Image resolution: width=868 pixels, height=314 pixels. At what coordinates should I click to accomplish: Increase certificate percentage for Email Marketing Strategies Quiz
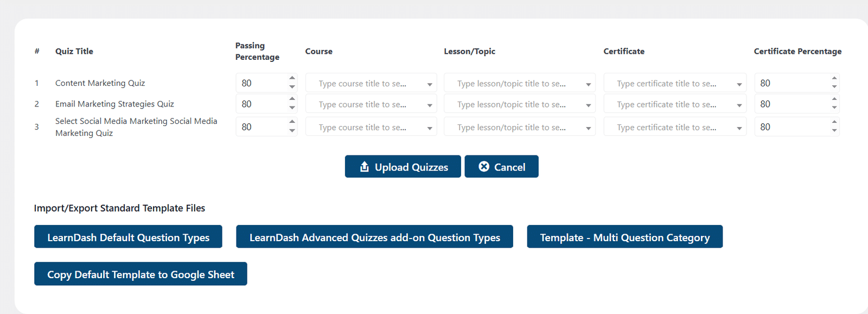pyautogui.click(x=834, y=99)
